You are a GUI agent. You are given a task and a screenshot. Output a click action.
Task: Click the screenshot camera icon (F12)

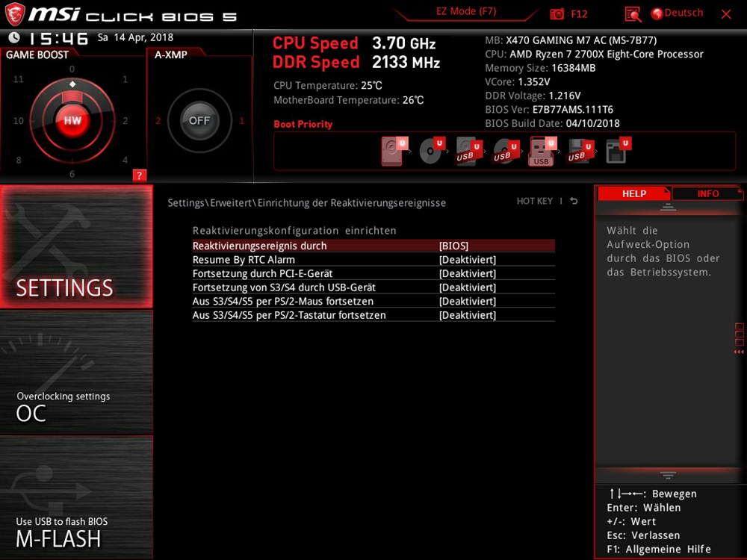pyautogui.click(x=557, y=14)
